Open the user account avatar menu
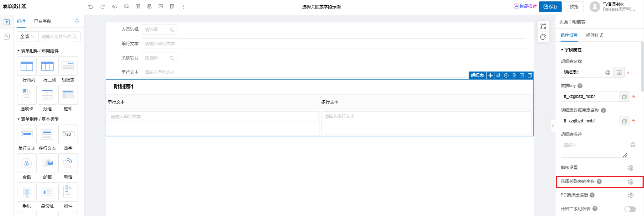 click(x=595, y=7)
